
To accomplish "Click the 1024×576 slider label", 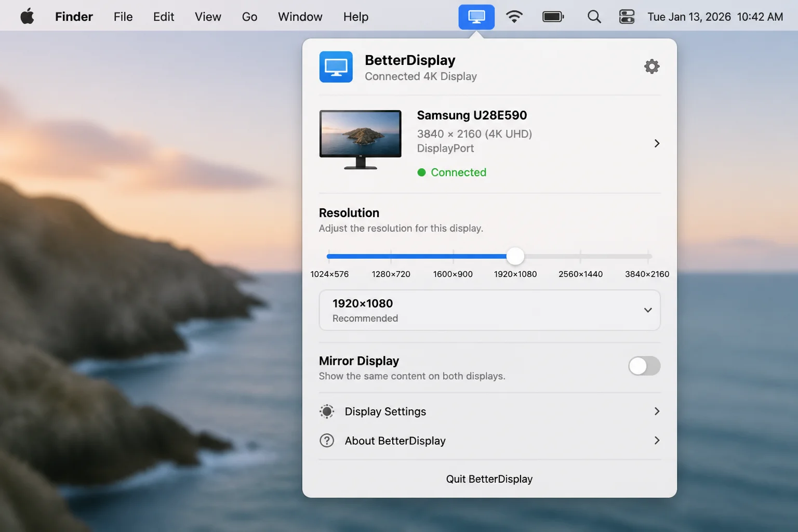I will 329,274.
